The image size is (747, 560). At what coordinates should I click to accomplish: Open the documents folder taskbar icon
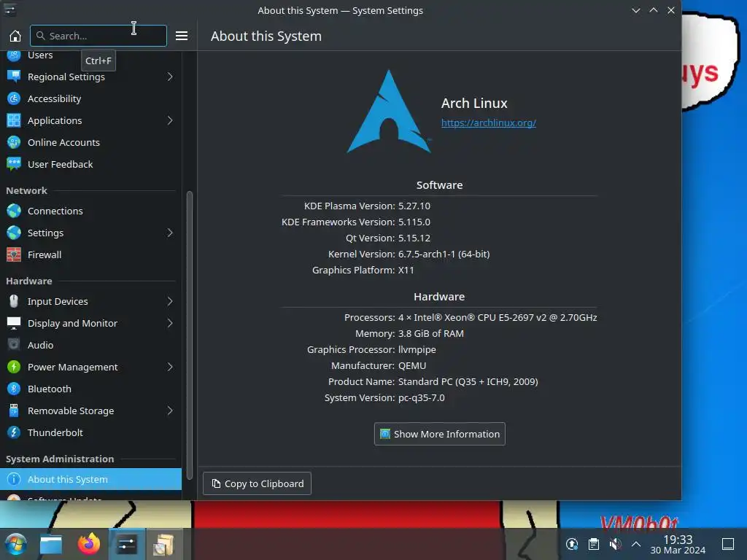coord(163,544)
